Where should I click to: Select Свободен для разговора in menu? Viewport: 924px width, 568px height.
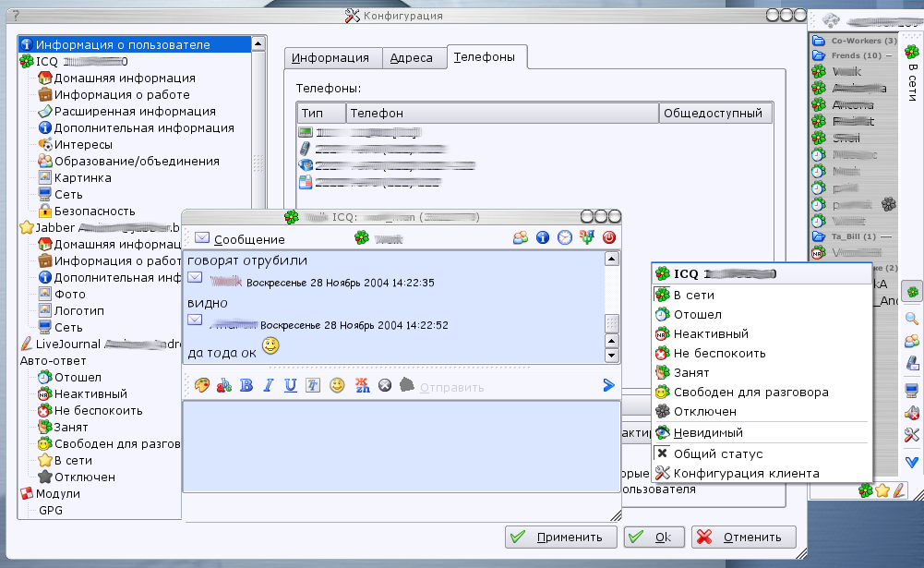pyautogui.click(x=762, y=393)
